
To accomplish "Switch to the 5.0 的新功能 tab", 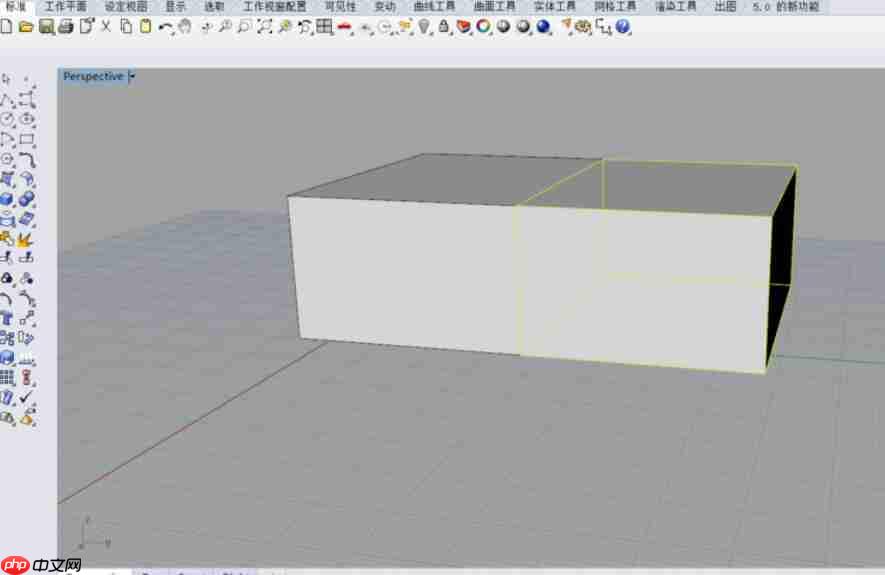I will [x=786, y=6].
